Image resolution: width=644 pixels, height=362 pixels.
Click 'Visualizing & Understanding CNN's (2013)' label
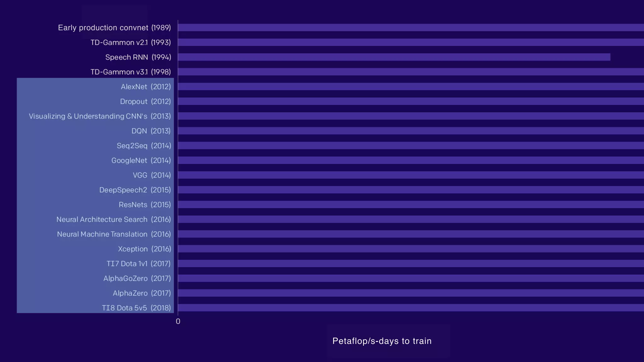click(100, 116)
